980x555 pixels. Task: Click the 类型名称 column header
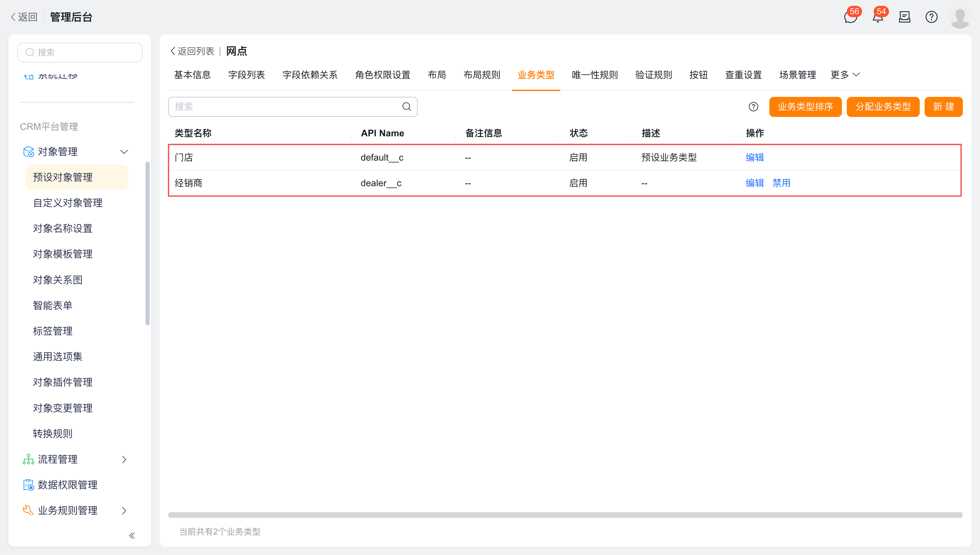pyautogui.click(x=193, y=133)
